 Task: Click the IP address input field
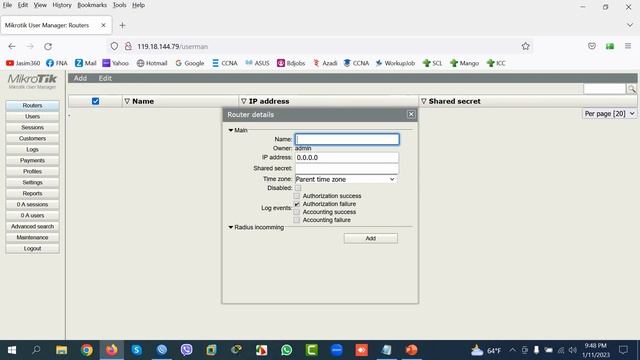tap(347, 158)
